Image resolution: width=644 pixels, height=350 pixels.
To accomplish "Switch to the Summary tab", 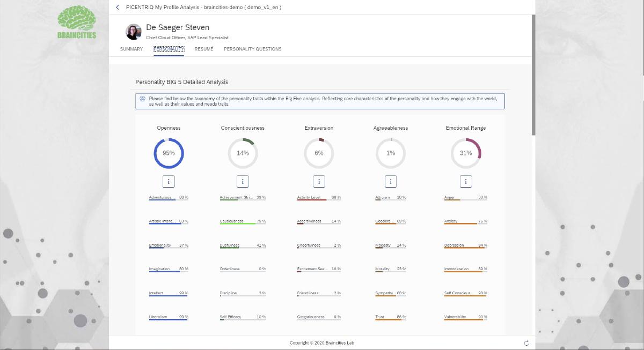I will coord(131,49).
